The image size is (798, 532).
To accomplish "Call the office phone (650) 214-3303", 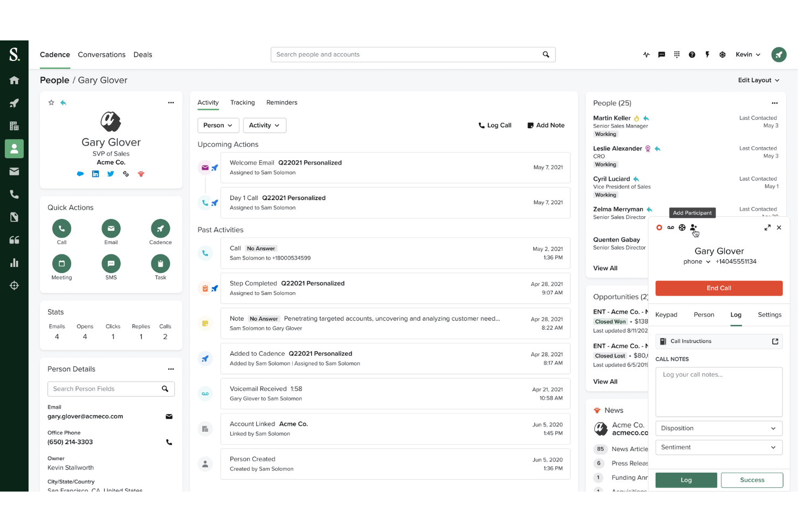I will pyautogui.click(x=169, y=442).
